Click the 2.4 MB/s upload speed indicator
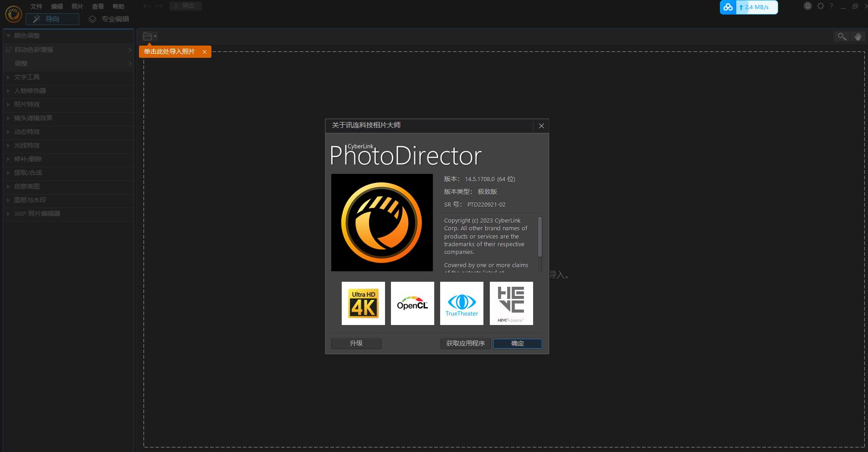 pos(757,7)
